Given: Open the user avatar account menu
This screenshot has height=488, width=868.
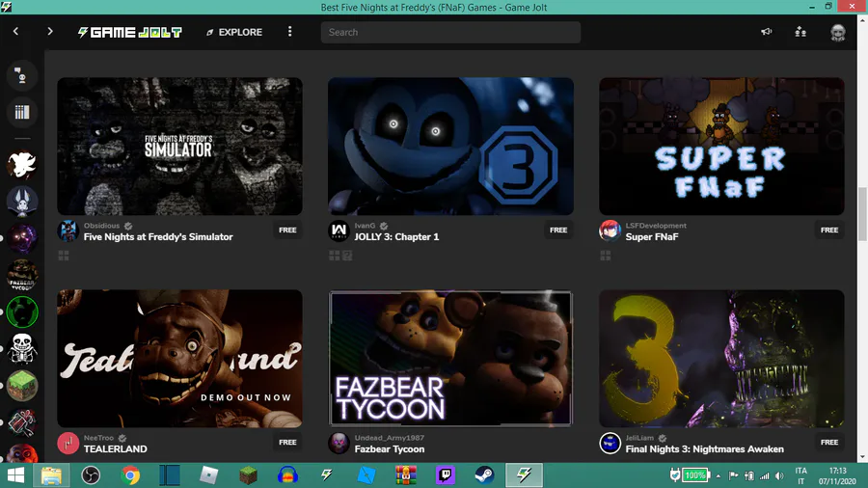Looking at the screenshot, I should [x=837, y=32].
